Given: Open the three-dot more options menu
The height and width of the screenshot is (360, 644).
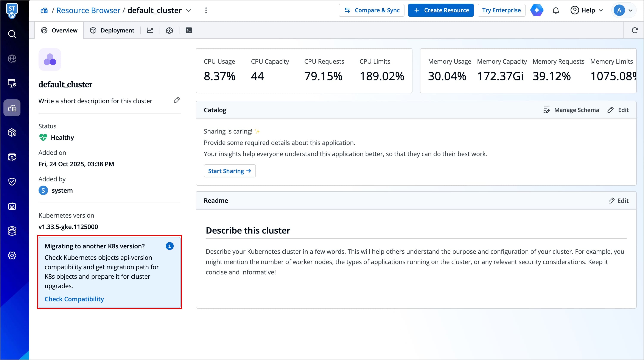Looking at the screenshot, I should click(206, 11).
